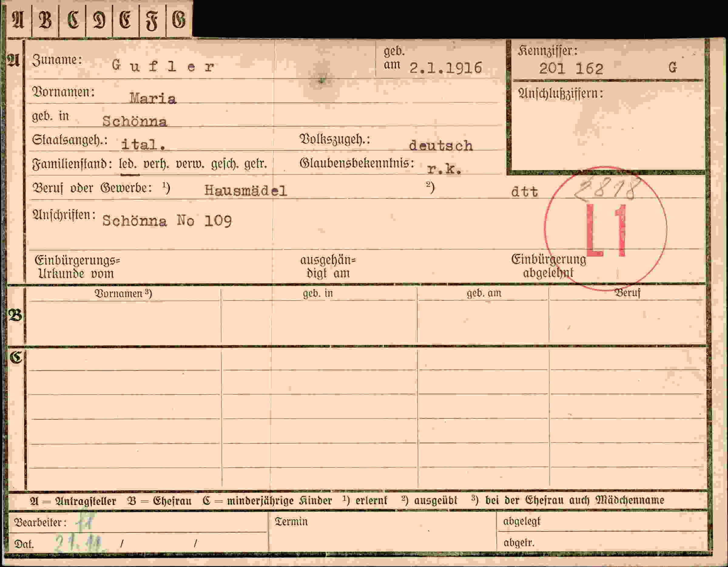
Task: Select the index tab lettered C
Action: [72, 19]
